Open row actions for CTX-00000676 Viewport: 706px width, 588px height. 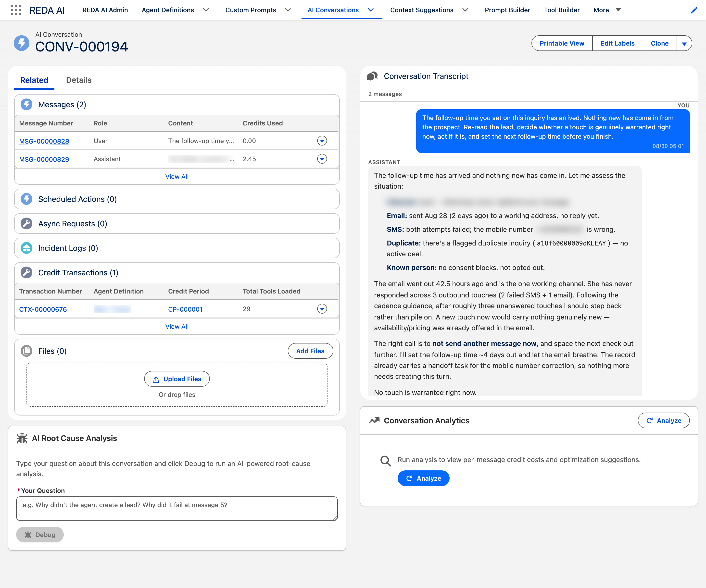tap(322, 309)
